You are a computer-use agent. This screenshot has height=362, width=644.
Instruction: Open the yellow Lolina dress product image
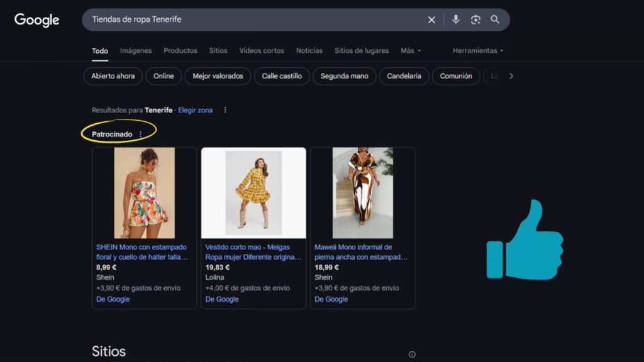[x=253, y=193]
